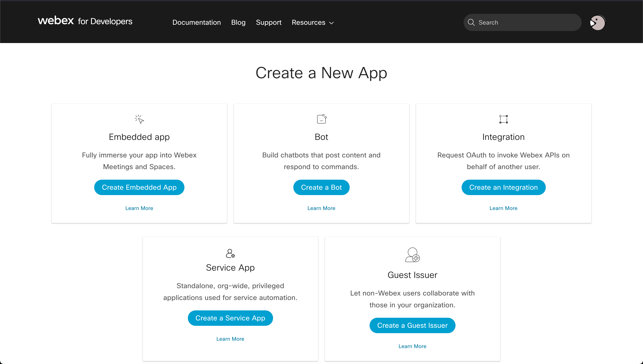Viewport: 643px width, 364px height.
Task: Open the user profile avatar
Action: 597,22
